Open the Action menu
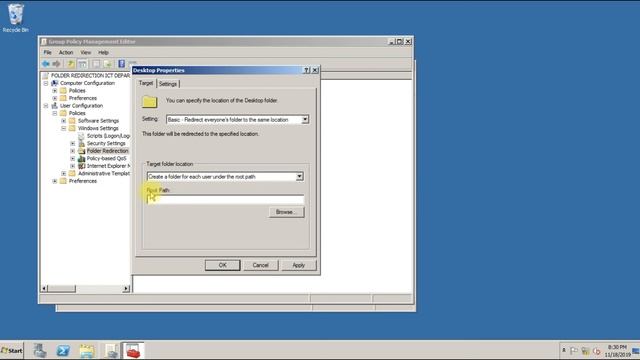 tap(66, 52)
